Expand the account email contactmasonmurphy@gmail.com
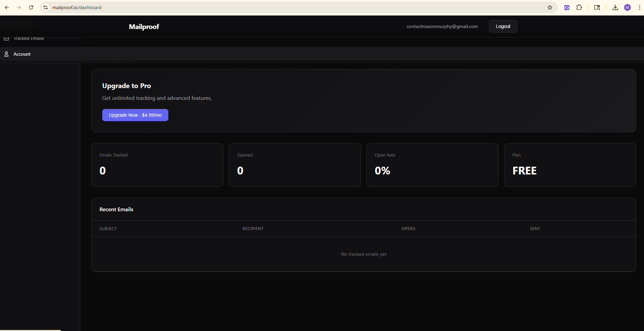 coord(442,26)
